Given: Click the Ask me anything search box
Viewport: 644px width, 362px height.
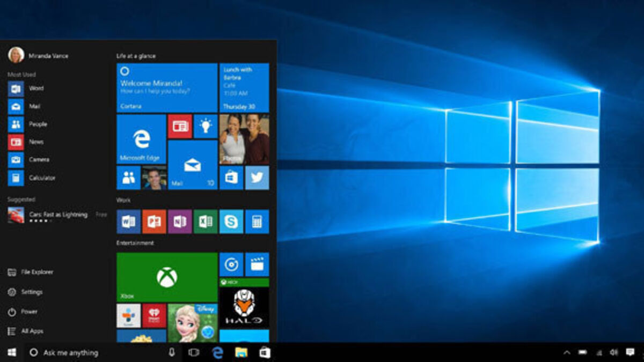Looking at the screenshot, I should coord(97,352).
